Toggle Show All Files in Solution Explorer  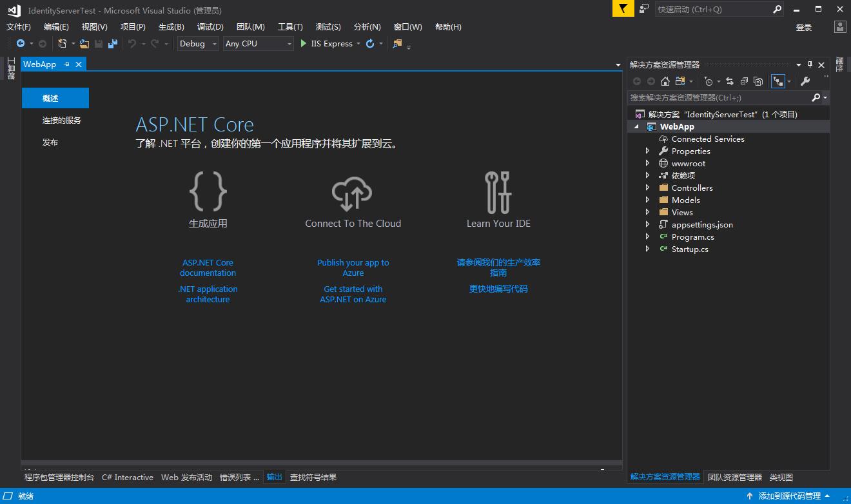758,81
